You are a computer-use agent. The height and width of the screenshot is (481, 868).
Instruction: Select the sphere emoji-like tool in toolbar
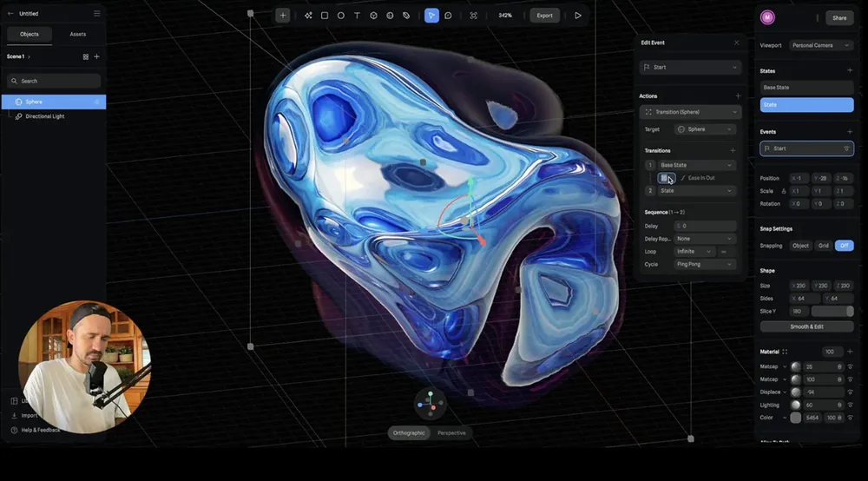(390, 16)
